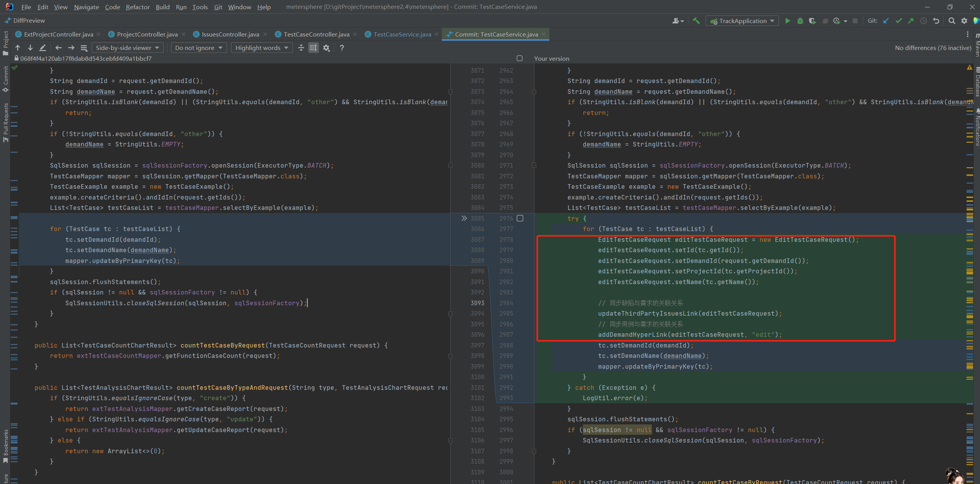Start debugging with the bug icon
980x484 pixels.
click(x=800, y=21)
